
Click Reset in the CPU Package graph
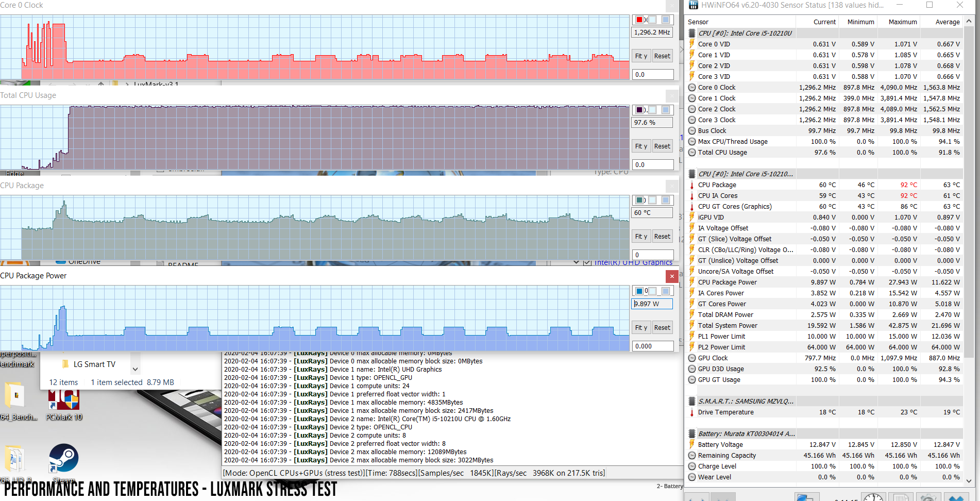pos(662,237)
